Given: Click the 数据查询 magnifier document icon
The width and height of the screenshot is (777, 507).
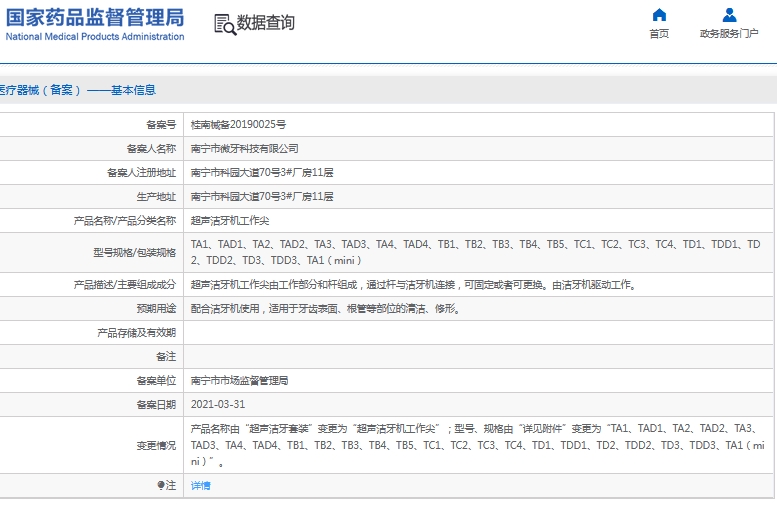Looking at the screenshot, I should tap(225, 24).
